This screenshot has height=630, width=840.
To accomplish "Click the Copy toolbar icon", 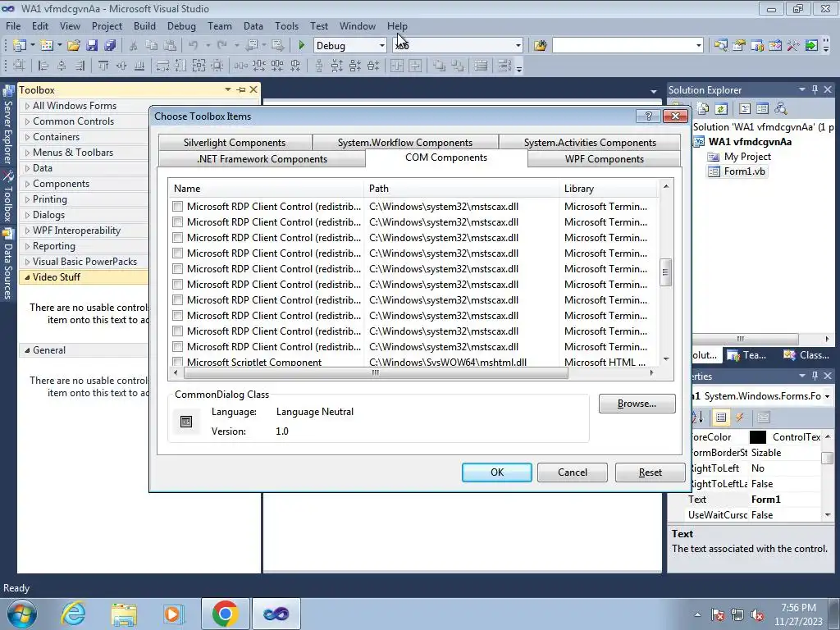I will click(152, 46).
